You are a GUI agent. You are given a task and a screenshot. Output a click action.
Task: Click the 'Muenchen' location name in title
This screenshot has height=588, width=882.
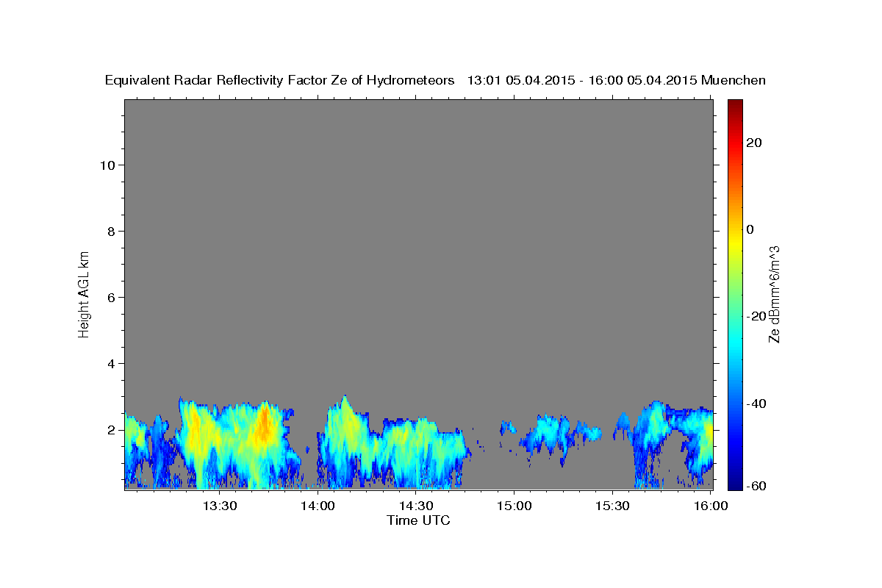coord(734,81)
